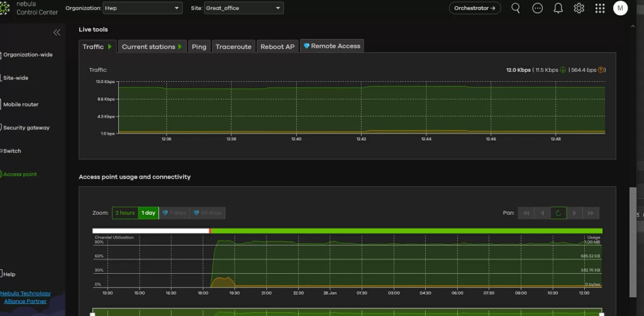Open the Organization dropdown
644x316 pixels.
[144, 8]
